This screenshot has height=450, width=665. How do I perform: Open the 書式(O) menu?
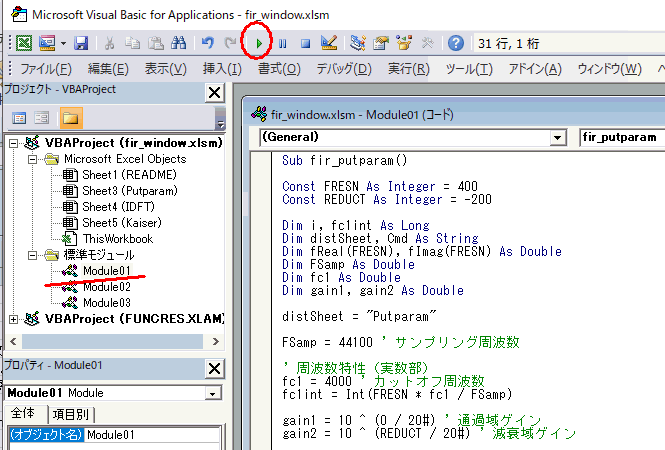tap(279, 68)
